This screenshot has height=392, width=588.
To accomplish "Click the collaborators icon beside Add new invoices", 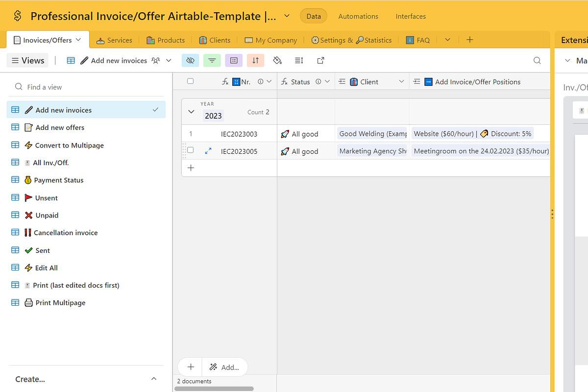I will pyautogui.click(x=156, y=60).
